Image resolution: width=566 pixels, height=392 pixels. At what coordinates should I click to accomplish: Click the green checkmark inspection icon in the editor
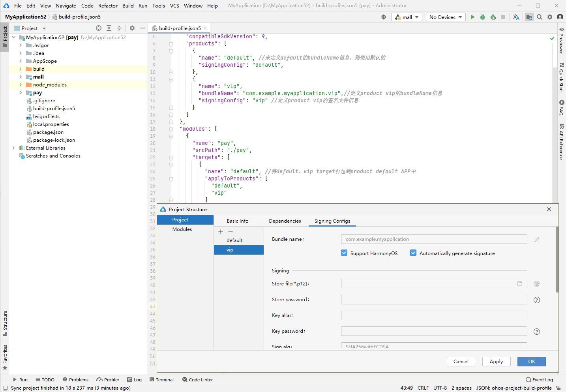pyautogui.click(x=552, y=38)
